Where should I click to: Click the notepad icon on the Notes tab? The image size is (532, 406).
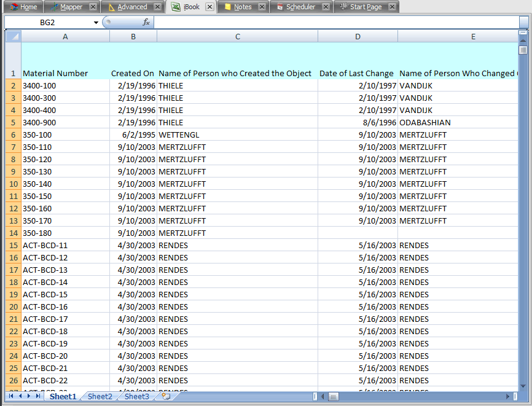(x=228, y=6)
